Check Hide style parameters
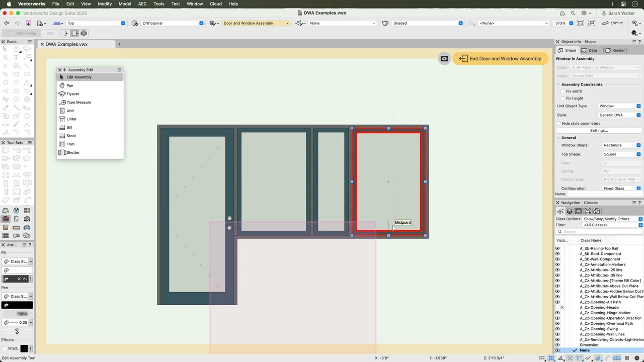This screenshot has height=362, width=644. click(x=558, y=123)
